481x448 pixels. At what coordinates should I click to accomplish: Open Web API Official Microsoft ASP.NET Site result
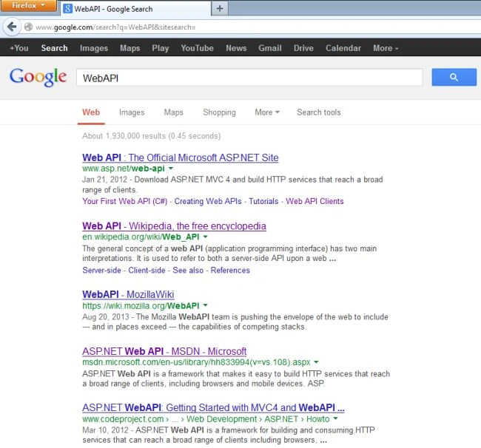pos(181,157)
